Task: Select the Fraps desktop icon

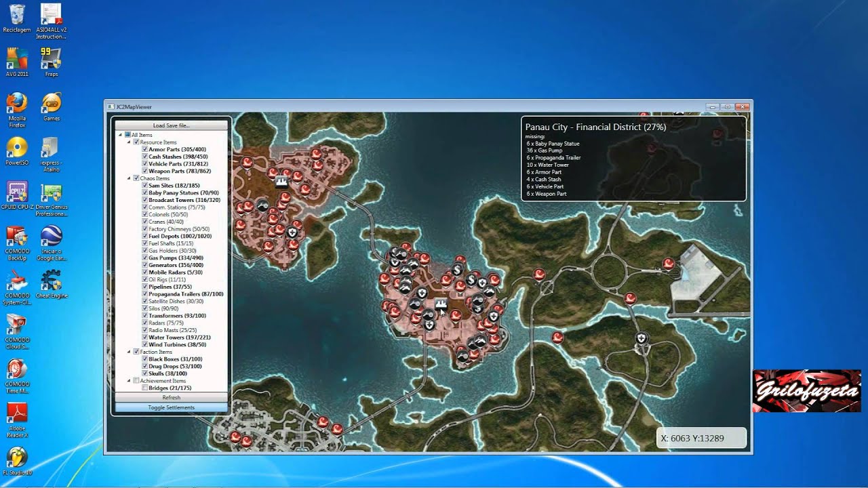Action: click(x=52, y=62)
